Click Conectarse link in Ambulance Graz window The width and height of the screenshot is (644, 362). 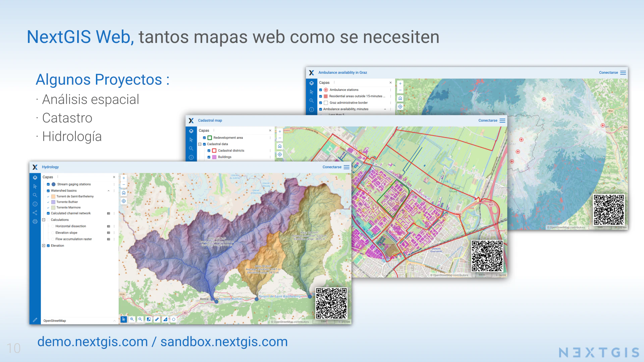[x=608, y=73]
